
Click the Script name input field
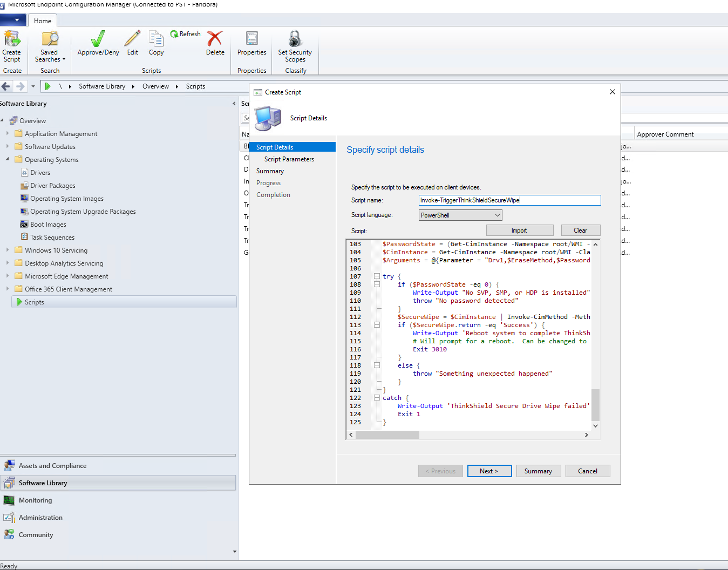509,200
